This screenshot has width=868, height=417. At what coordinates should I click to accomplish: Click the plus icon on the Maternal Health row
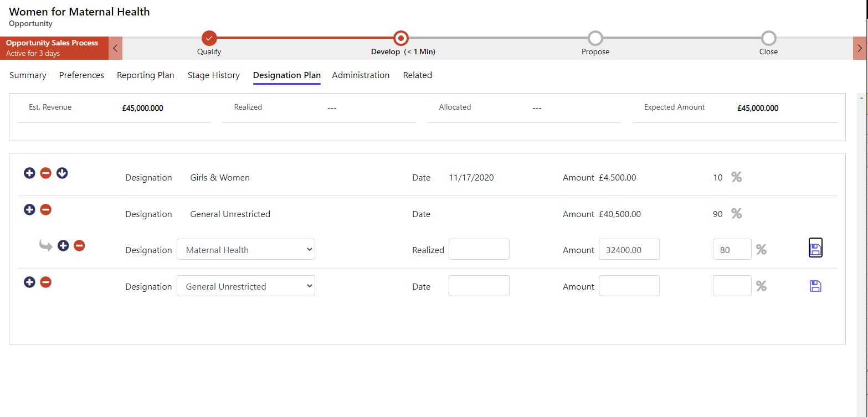point(63,245)
